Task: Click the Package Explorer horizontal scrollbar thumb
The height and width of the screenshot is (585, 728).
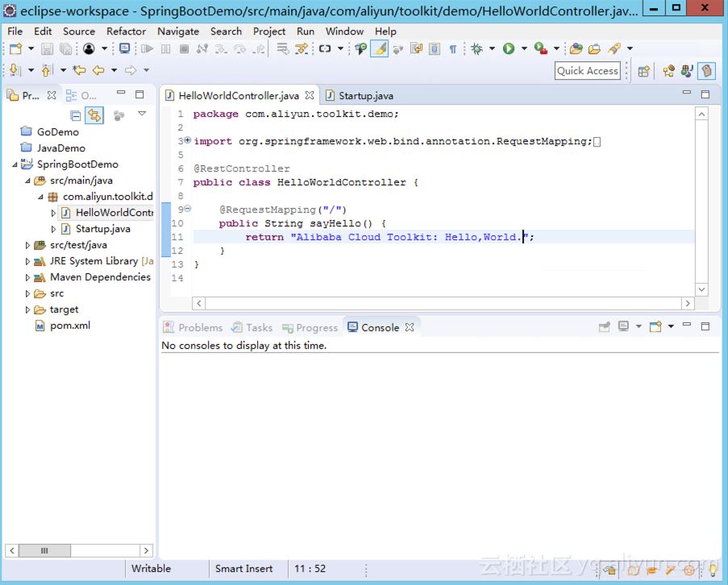Action: pos(44,550)
